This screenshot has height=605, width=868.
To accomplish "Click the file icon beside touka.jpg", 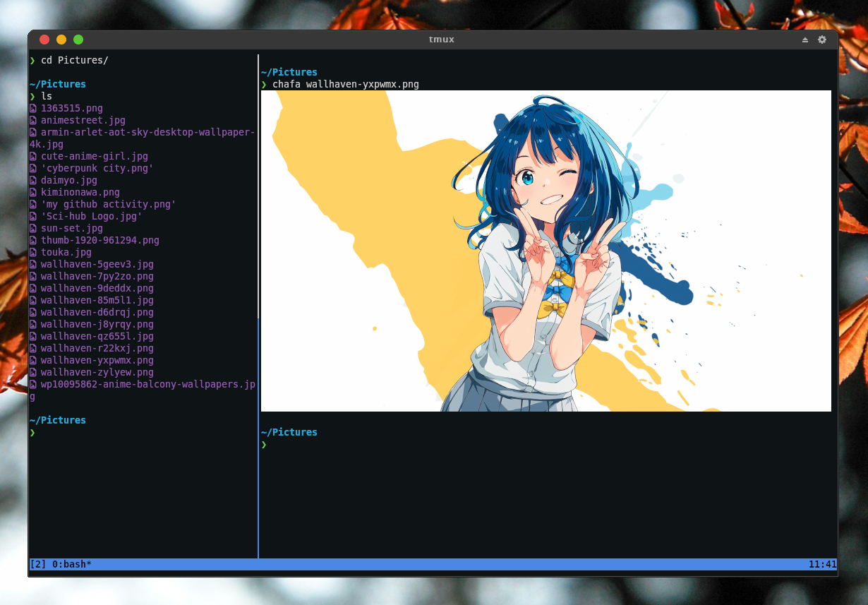I will tap(32, 252).
